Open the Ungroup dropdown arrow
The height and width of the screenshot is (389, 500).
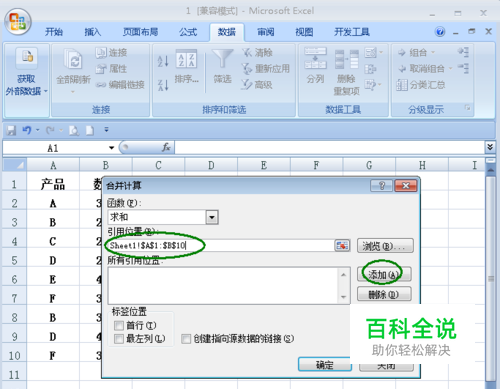pyautogui.click(x=451, y=69)
